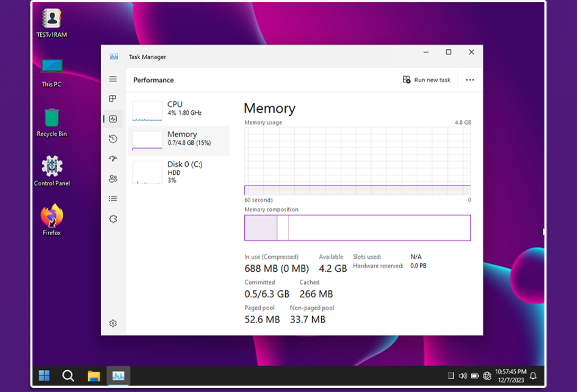Open the Users sidebar icon
Screen dimensions: 581x392
[x=113, y=179]
